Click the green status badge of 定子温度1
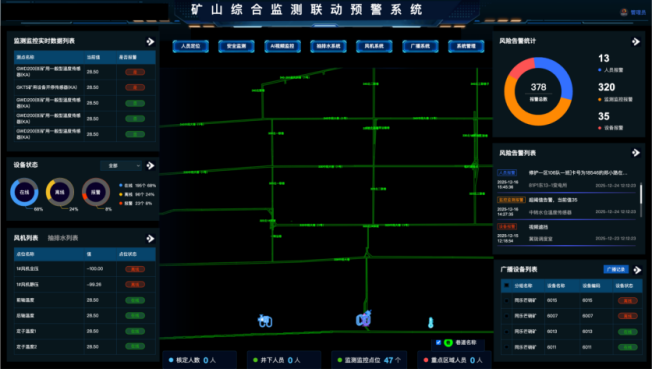Screen dimensions: 652x369 pyautogui.click(x=135, y=332)
